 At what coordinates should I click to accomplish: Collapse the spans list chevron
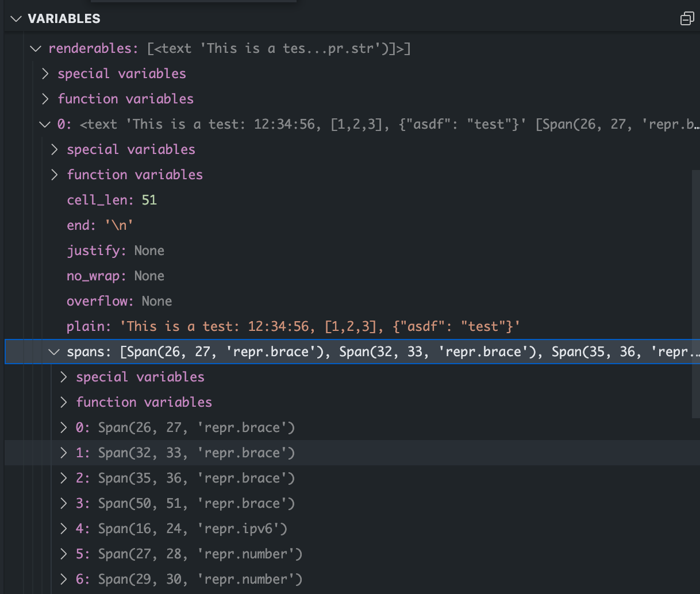pos(55,352)
